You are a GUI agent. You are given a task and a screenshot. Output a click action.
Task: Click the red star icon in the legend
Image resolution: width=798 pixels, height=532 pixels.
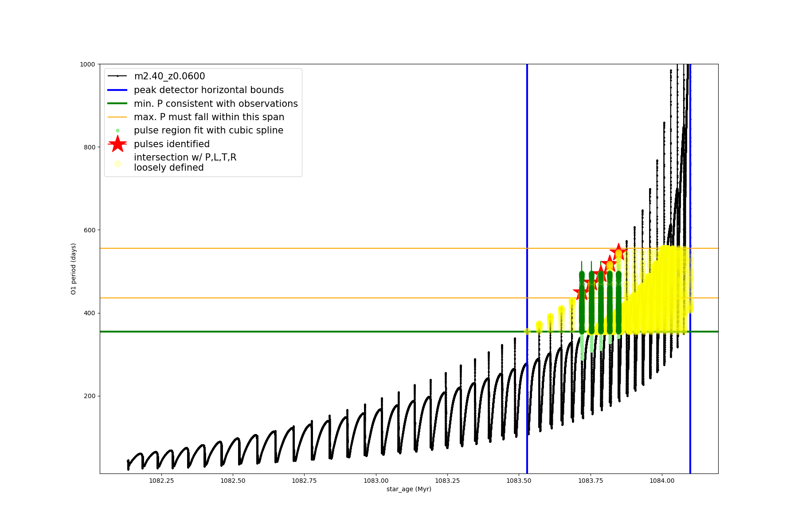[117, 144]
